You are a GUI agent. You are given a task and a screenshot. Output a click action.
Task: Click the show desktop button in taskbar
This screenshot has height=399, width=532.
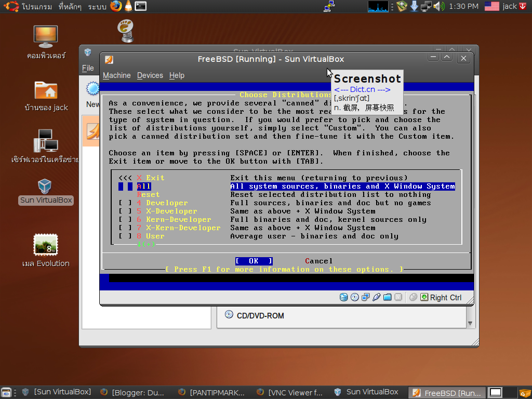(6, 393)
